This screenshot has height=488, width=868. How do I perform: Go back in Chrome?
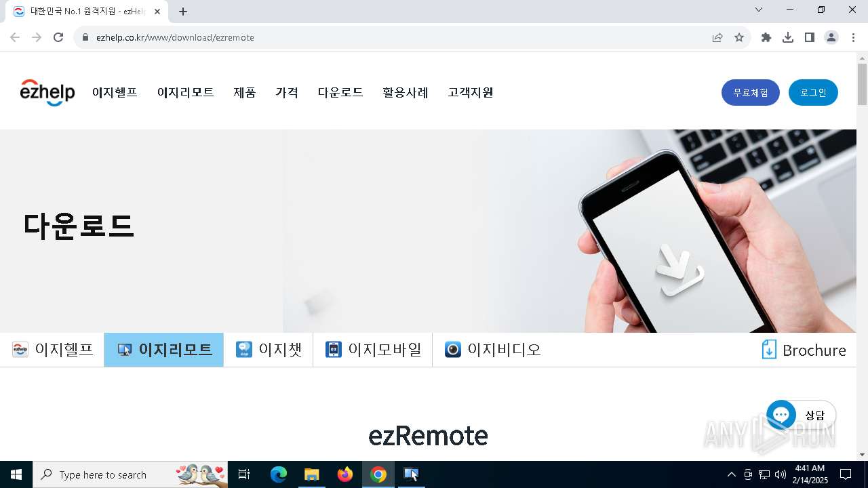15,37
